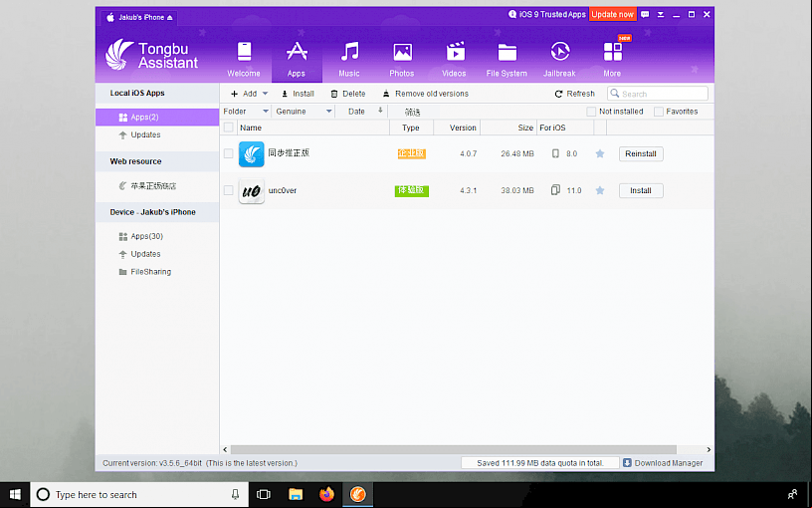This screenshot has height=508, width=812.
Task: Sort by the Version column header
Action: (457, 127)
